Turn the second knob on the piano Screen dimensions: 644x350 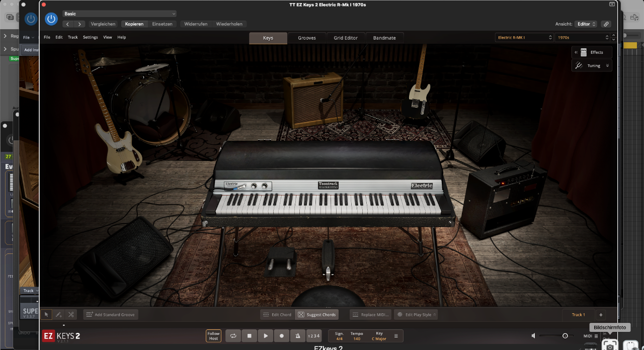click(264, 186)
